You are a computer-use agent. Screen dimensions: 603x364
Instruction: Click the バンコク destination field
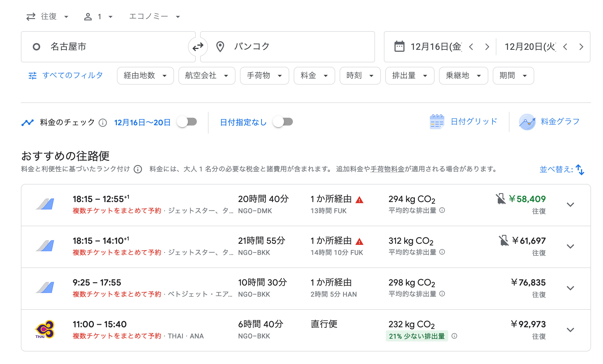[x=288, y=47]
